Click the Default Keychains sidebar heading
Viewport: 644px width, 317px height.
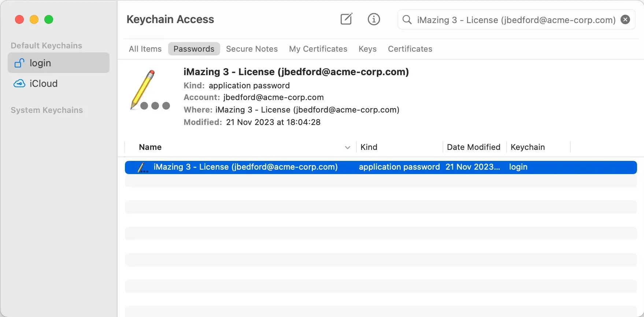[47, 45]
